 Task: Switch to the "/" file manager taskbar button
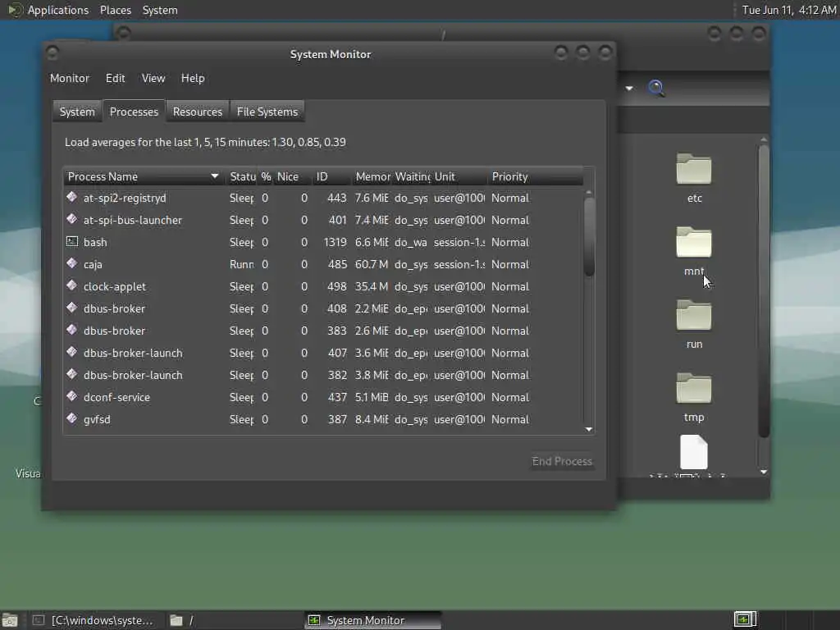coord(234,620)
